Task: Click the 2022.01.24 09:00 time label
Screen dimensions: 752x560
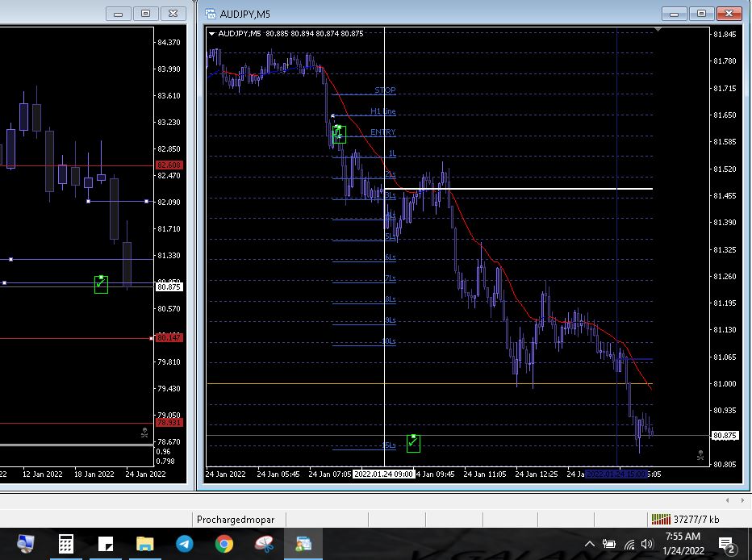Action: pyautogui.click(x=384, y=474)
